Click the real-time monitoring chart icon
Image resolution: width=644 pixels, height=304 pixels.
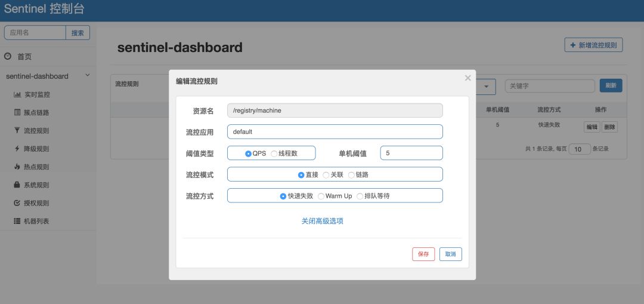coord(17,94)
